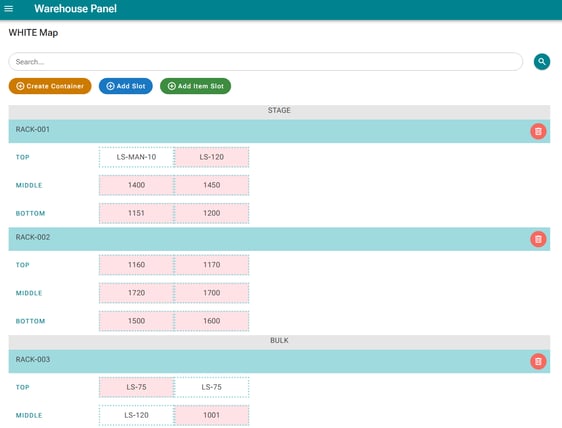Click the Warehouse Panel title

pyautogui.click(x=75, y=9)
